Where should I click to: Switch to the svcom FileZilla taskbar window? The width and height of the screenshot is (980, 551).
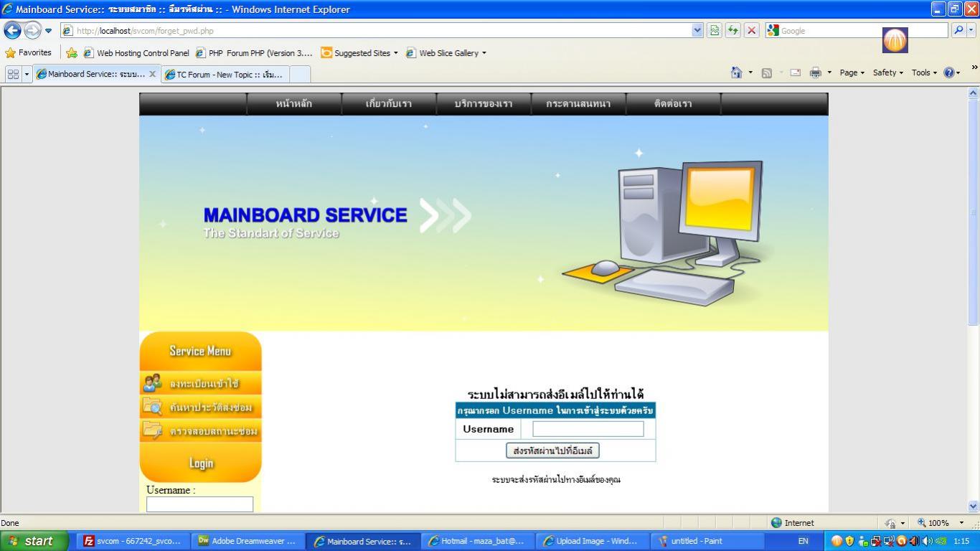[x=133, y=541]
